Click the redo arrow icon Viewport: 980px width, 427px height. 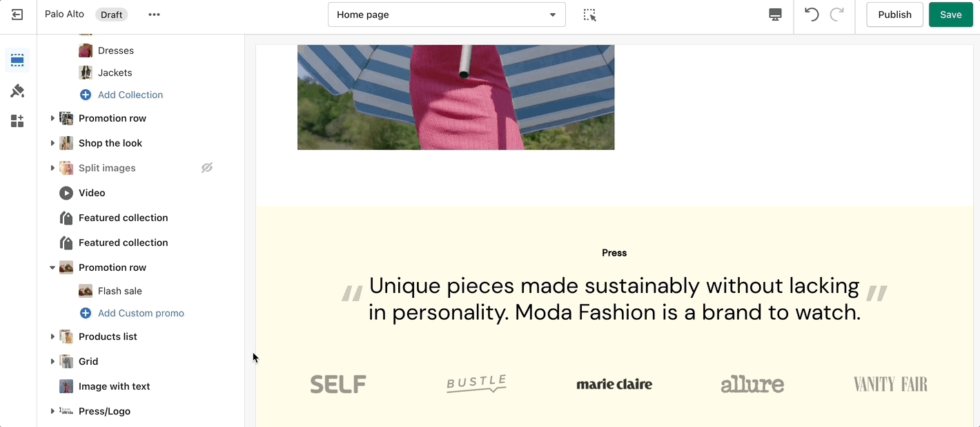(836, 15)
